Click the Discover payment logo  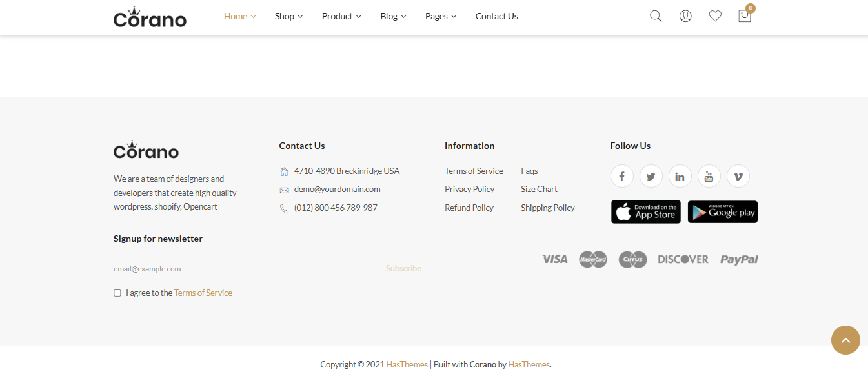[x=683, y=259]
